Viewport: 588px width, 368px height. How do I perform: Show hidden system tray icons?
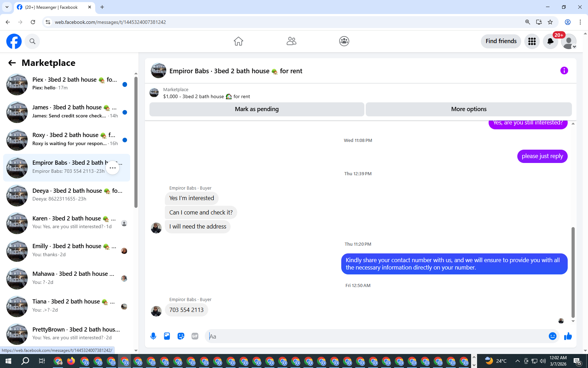pyautogui.click(x=517, y=361)
